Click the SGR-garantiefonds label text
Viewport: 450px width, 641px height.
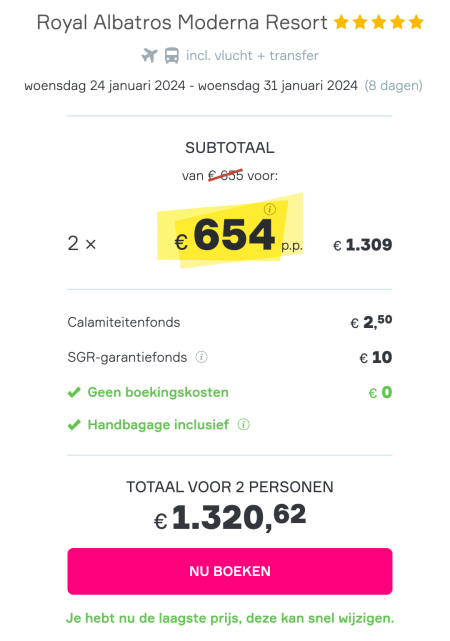(x=127, y=357)
